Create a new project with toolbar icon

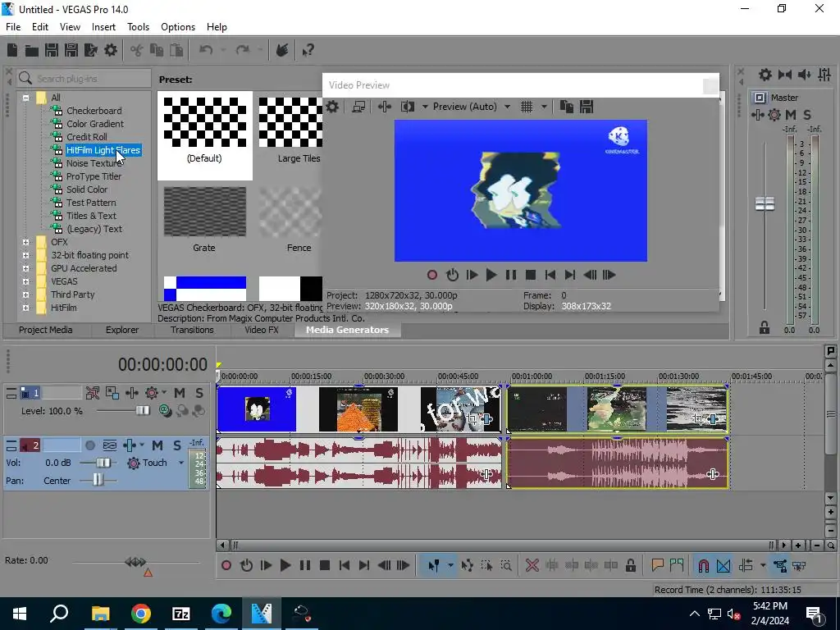[x=12, y=50]
